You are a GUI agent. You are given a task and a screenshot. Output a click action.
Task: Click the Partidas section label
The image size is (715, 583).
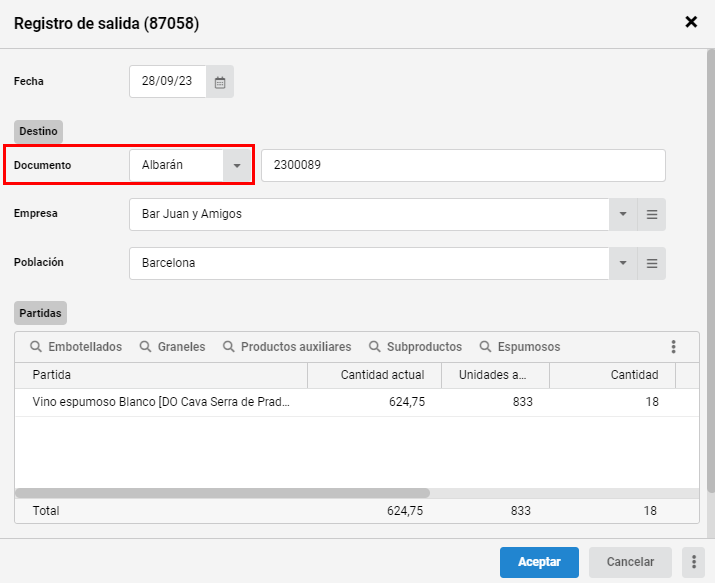[x=40, y=313]
